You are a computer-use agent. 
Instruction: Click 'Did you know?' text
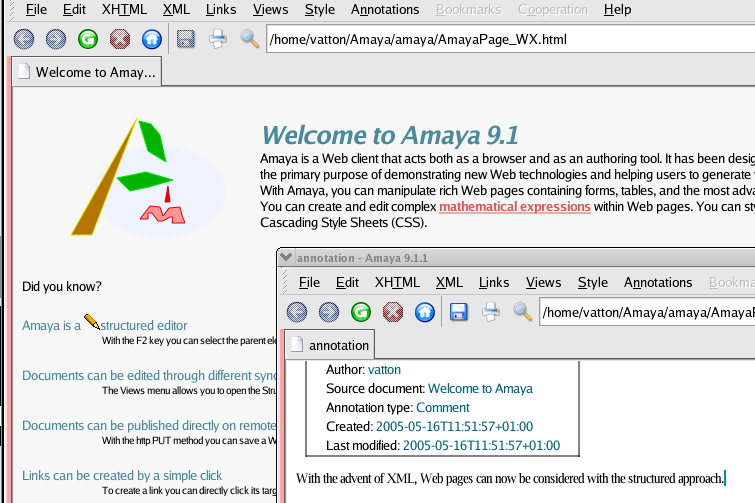tap(62, 287)
